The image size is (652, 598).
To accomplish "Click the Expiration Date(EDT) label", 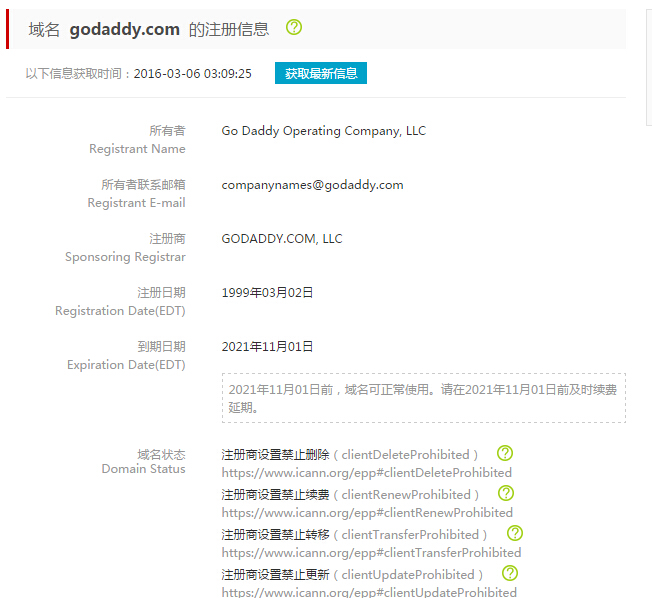I will pos(126,365).
